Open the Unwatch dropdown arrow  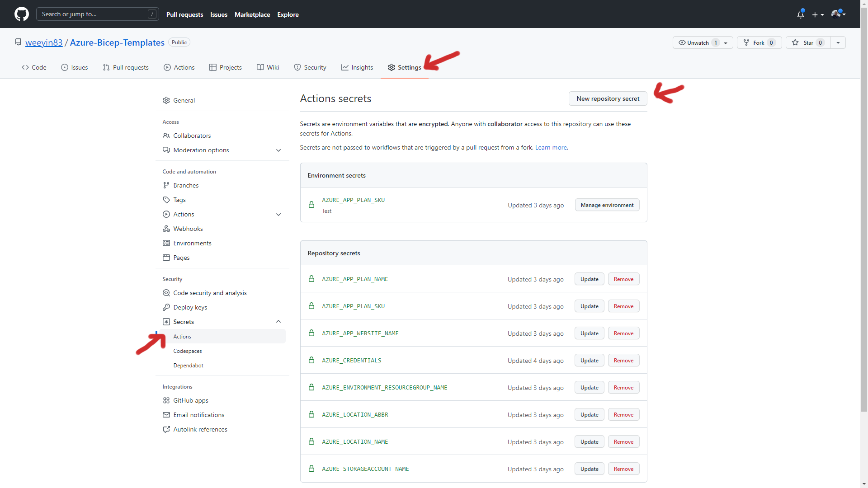click(725, 42)
